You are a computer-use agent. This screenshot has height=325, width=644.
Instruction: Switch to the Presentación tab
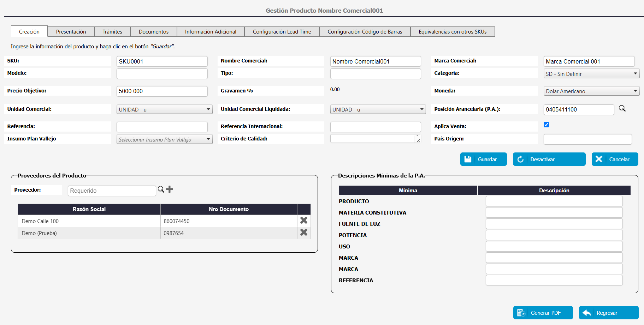(x=71, y=32)
